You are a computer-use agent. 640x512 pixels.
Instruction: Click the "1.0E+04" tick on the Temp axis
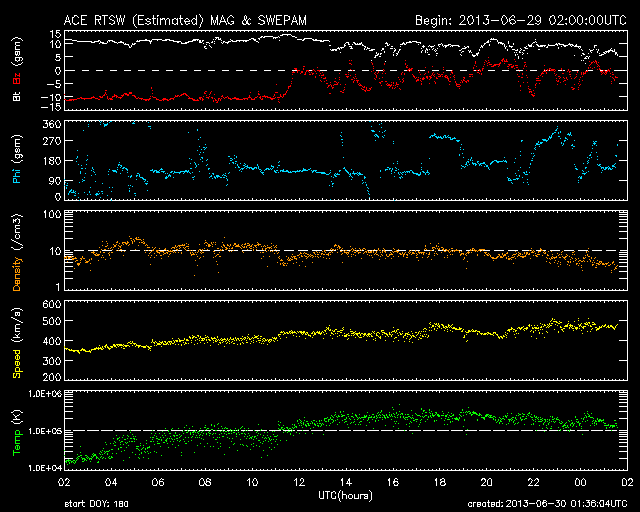point(45,467)
